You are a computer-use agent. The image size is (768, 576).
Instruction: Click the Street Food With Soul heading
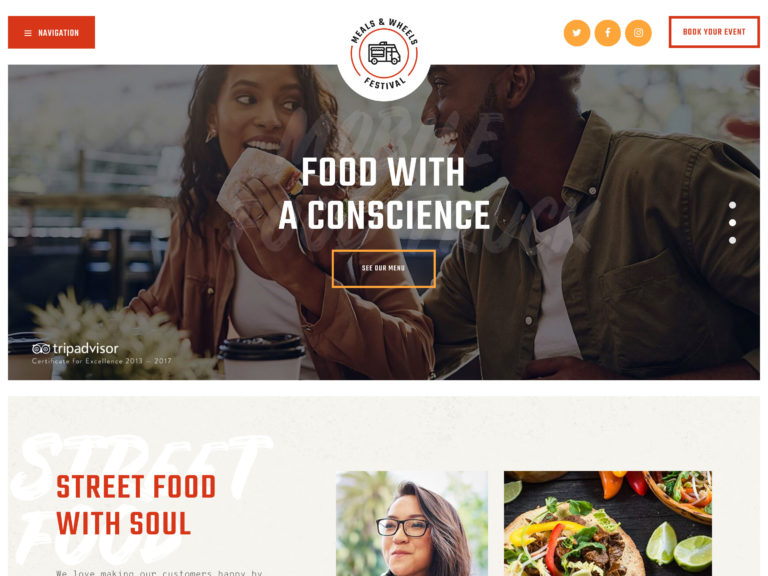(x=136, y=505)
